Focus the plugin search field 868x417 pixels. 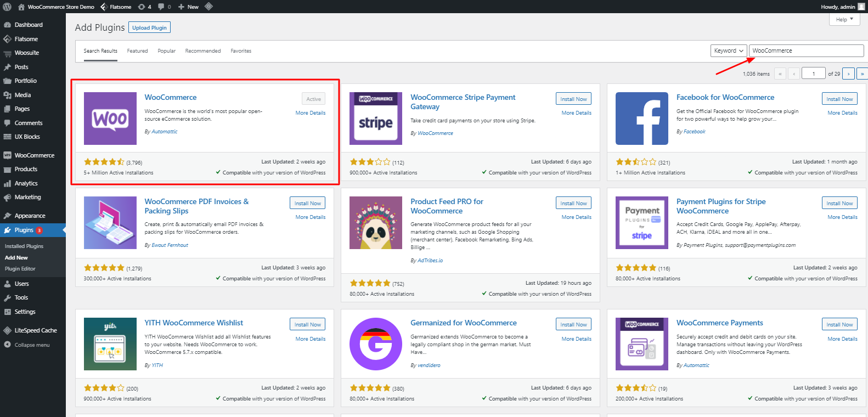click(x=806, y=50)
